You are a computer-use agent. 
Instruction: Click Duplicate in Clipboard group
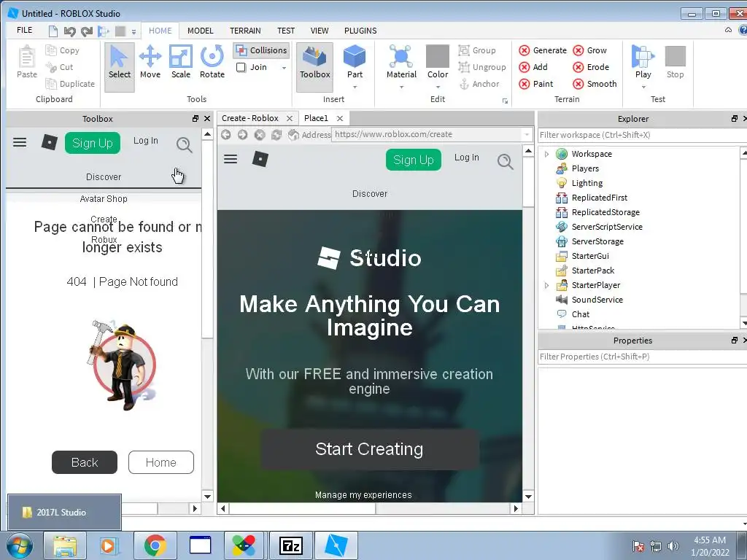coord(70,84)
